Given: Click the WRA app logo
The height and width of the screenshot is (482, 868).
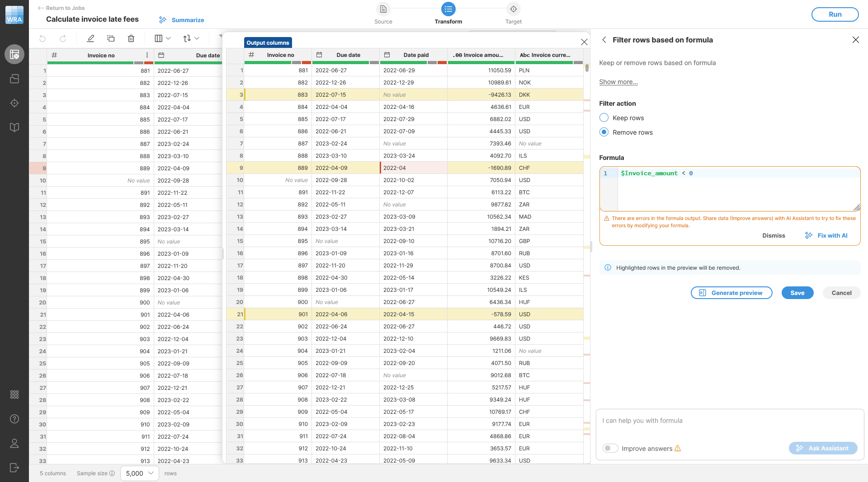Looking at the screenshot, I should pyautogui.click(x=14, y=14).
